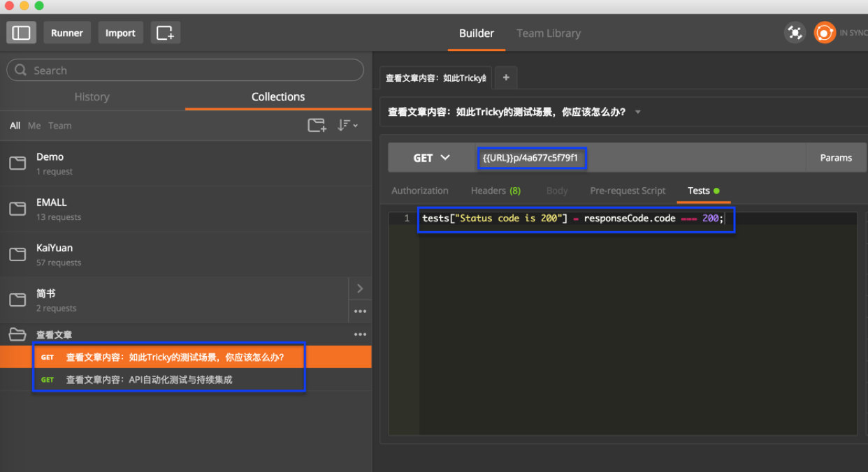Filter collections by All
868x472 pixels.
[x=15, y=126]
